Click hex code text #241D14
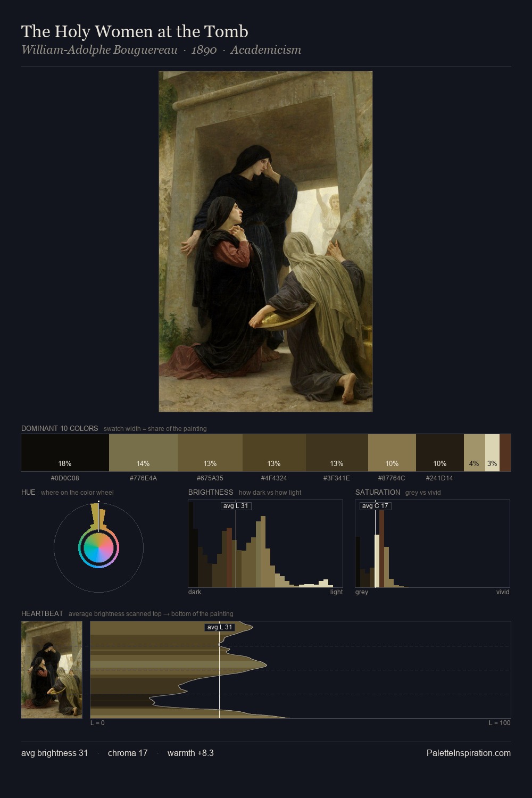The image size is (532, 798). (439, 478)
